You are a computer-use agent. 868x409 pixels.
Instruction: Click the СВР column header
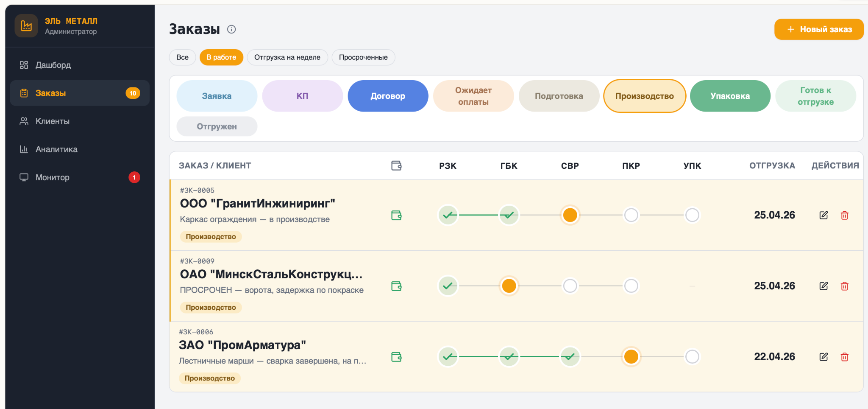coord(570,166)
